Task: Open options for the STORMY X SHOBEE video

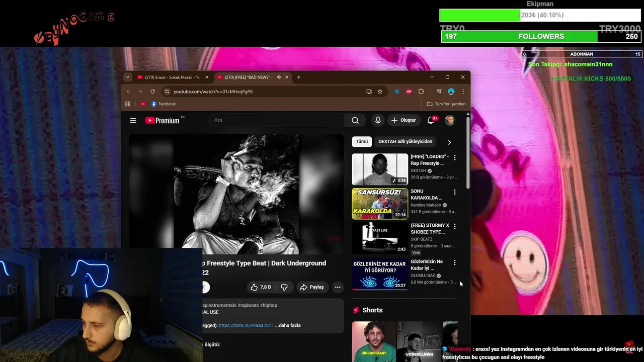Action: click(454, 226)
